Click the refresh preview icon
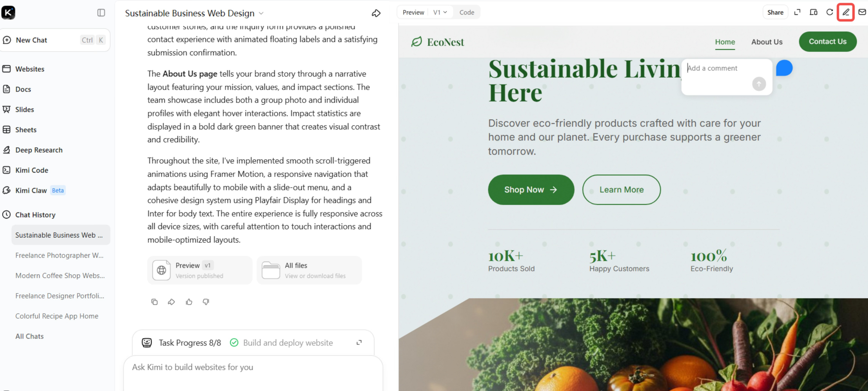This screenshot has height=391, width=868. tap(830, 12)
